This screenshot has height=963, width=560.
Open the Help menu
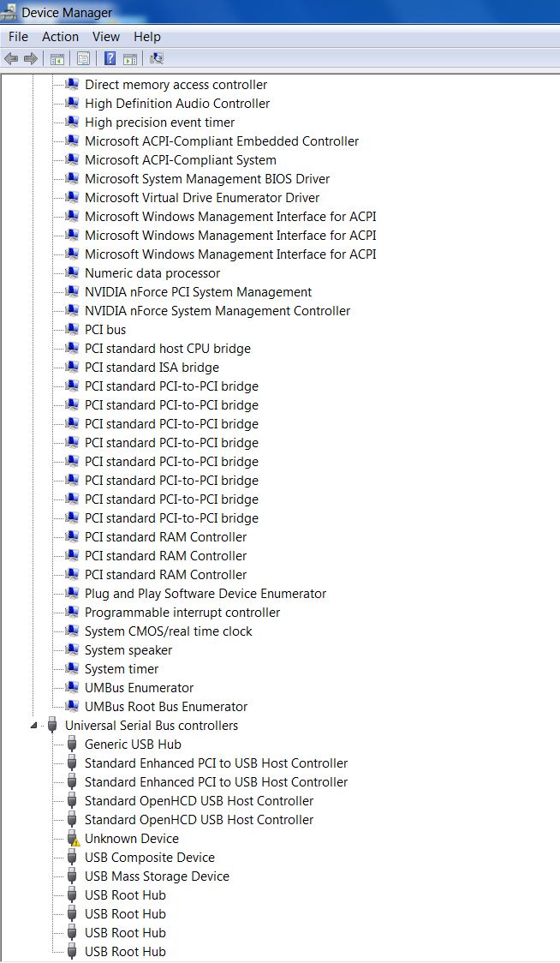147,37
